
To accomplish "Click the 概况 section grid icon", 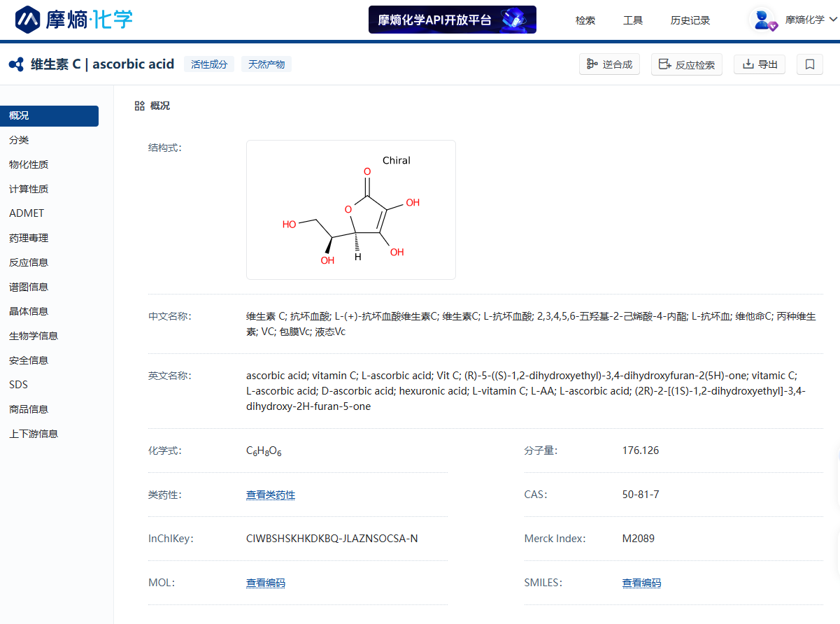I will (x=139, y=106).
